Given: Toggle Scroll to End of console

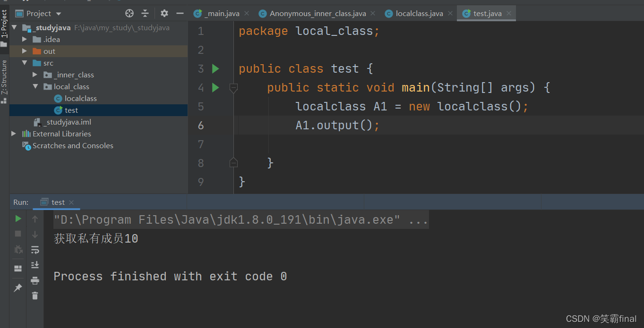Looking at the screenshot, I should pos(35,265).
